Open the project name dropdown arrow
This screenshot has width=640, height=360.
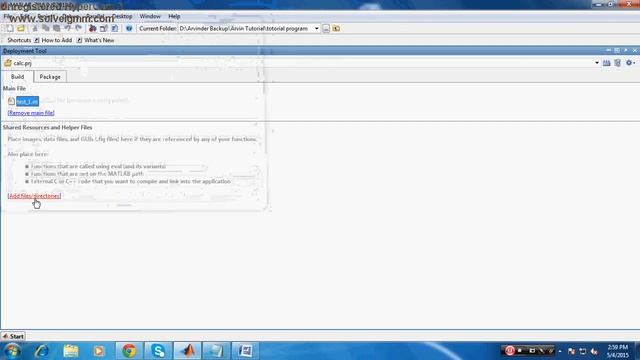(x=597, y=63)
